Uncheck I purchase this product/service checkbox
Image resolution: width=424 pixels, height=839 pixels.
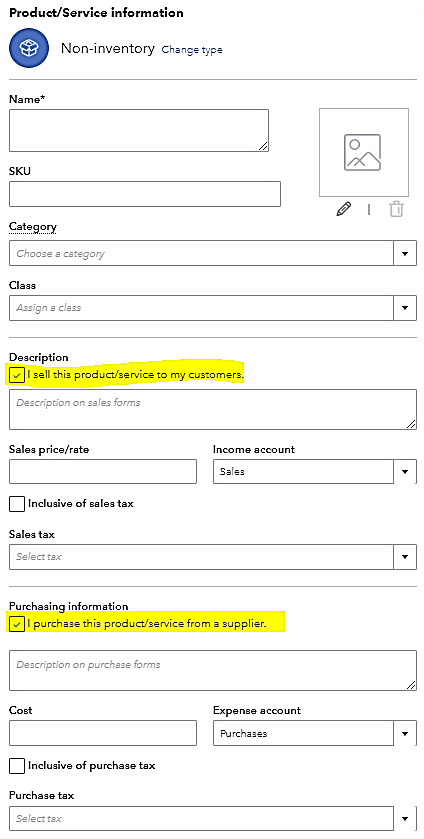17,624
